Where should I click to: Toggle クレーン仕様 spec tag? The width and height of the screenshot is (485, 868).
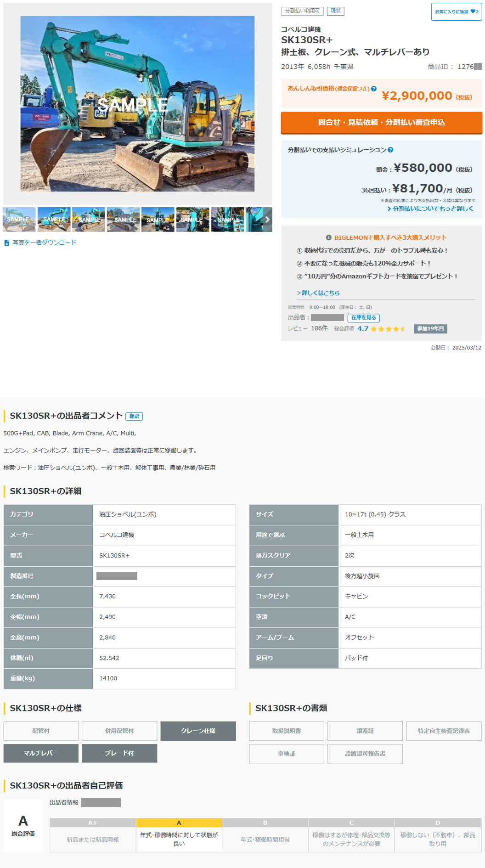click(198, 731)
